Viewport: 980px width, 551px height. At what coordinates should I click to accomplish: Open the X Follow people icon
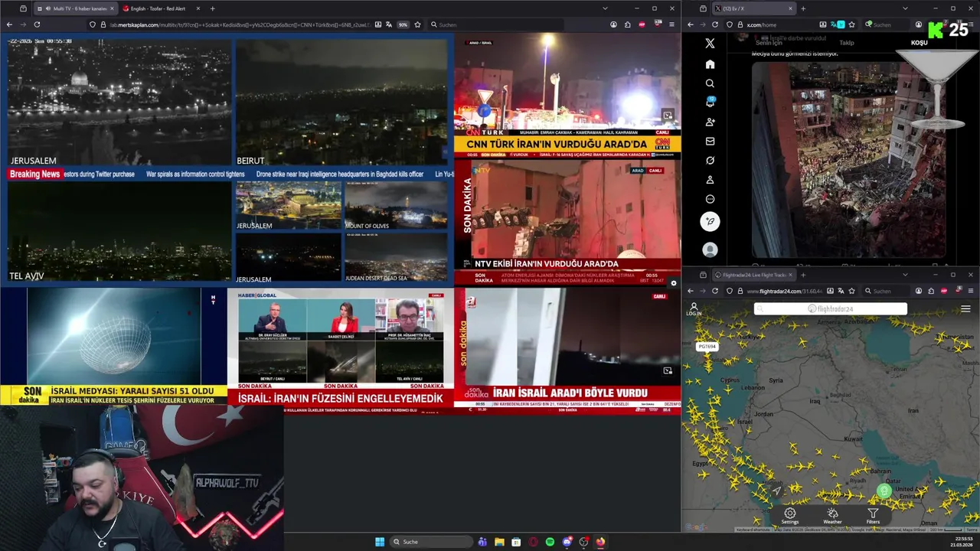[710, 122]
